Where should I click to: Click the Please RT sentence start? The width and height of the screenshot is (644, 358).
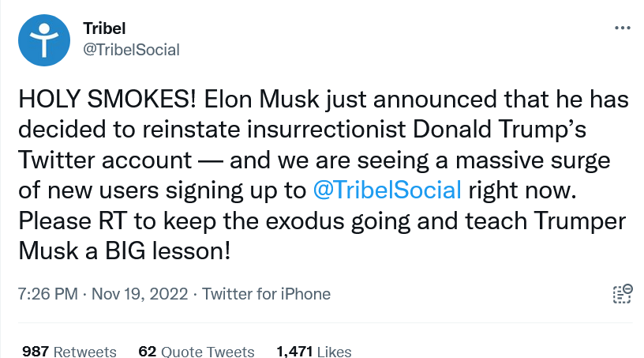[x=73, y=220]
